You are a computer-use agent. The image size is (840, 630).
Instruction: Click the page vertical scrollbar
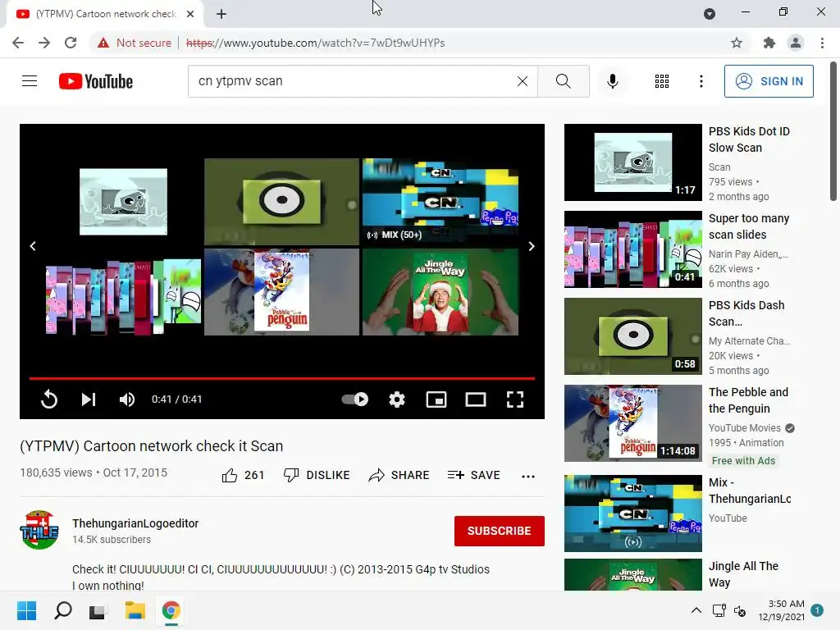833,131
